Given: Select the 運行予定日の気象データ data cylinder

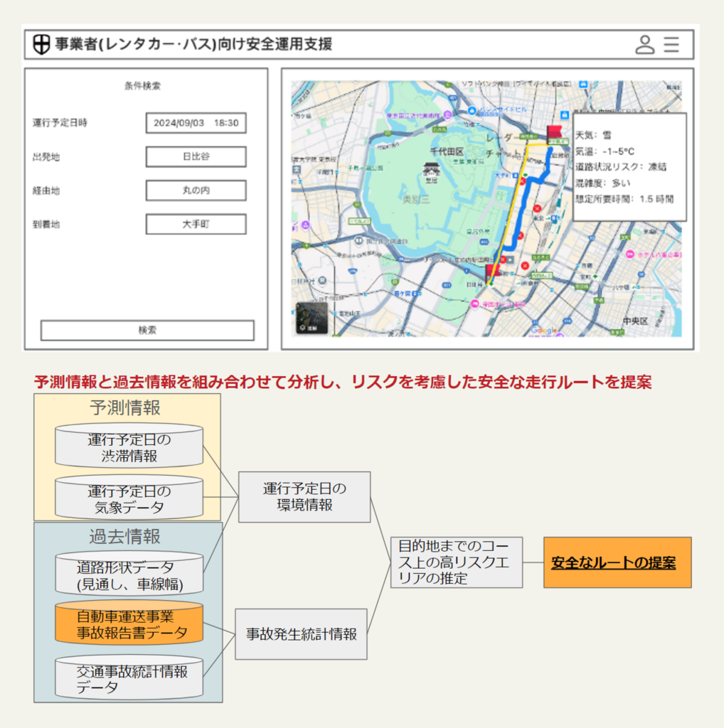Looking at the screenshot, I should [x=129, y=497].
